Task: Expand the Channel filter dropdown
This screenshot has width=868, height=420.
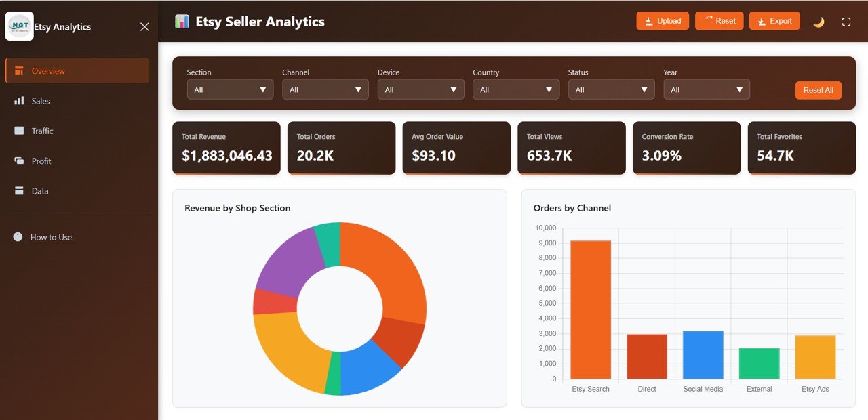Action: (325, 89)
